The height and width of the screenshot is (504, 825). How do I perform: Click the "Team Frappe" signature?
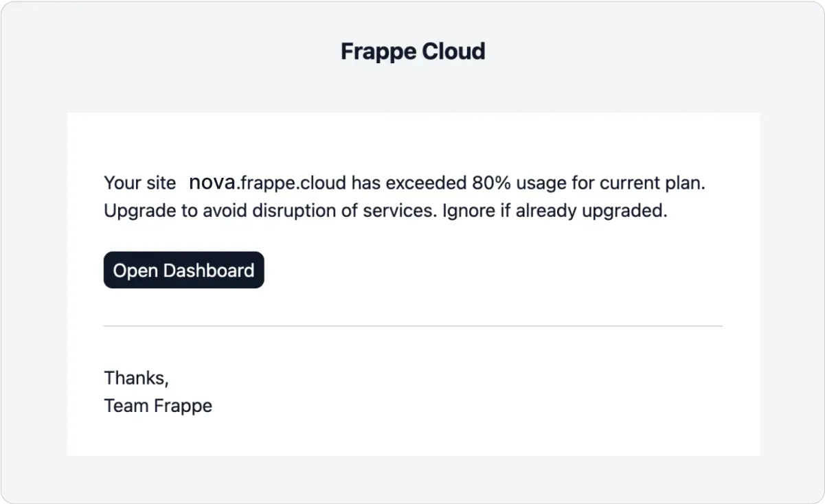point(158,406)
